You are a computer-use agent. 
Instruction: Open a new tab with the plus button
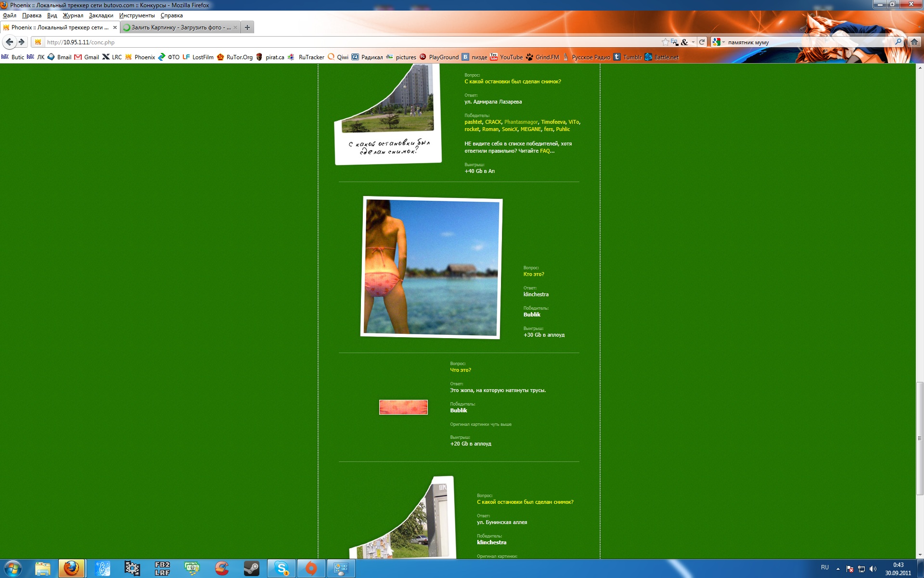click(x=247, y=27)
